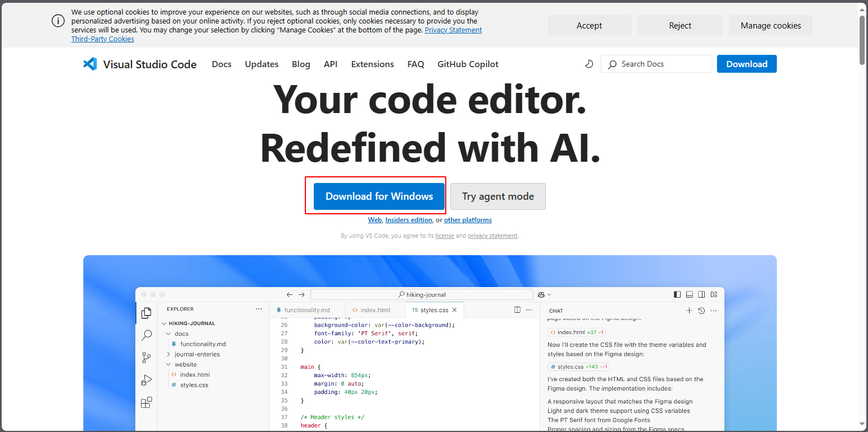
Task: Click the hiking-journal command center search box
Action: (x=422, y=294)
